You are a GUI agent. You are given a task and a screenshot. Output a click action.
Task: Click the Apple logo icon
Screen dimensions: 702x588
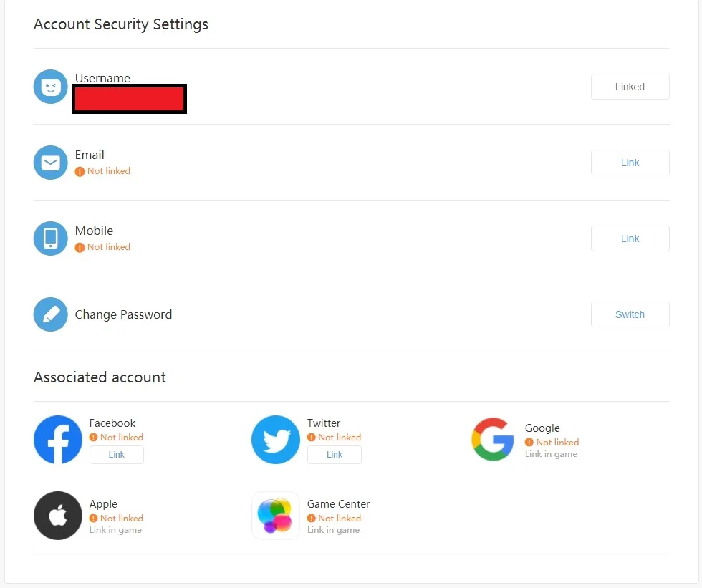pos(58,516)
